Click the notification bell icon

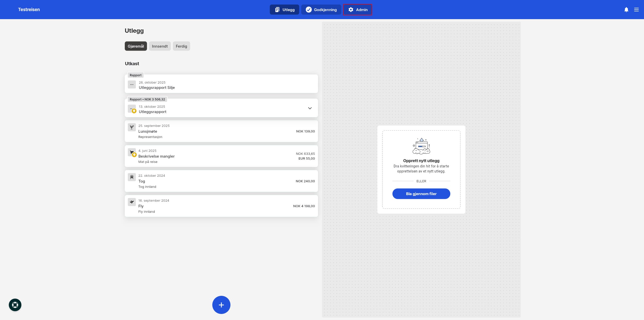tap(626, 10)
